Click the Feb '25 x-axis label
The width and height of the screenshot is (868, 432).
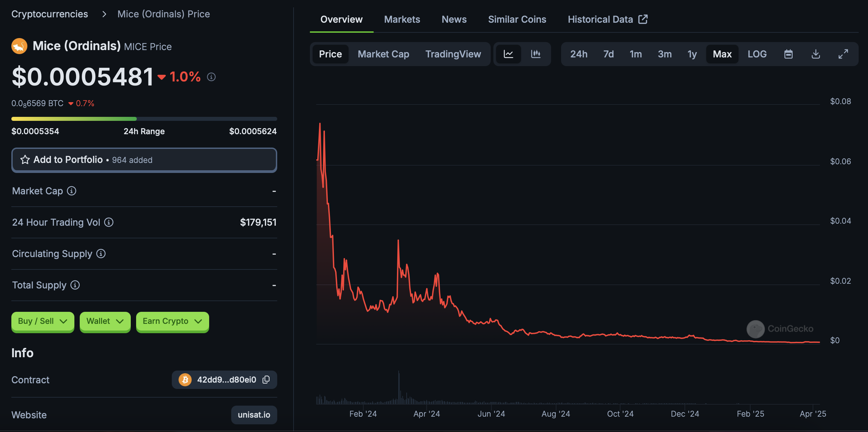(750, 414)
